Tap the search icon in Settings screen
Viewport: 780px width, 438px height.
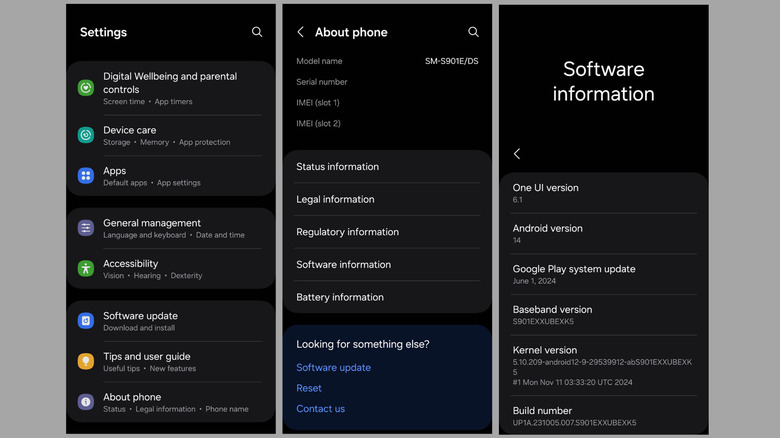(257, 32)
